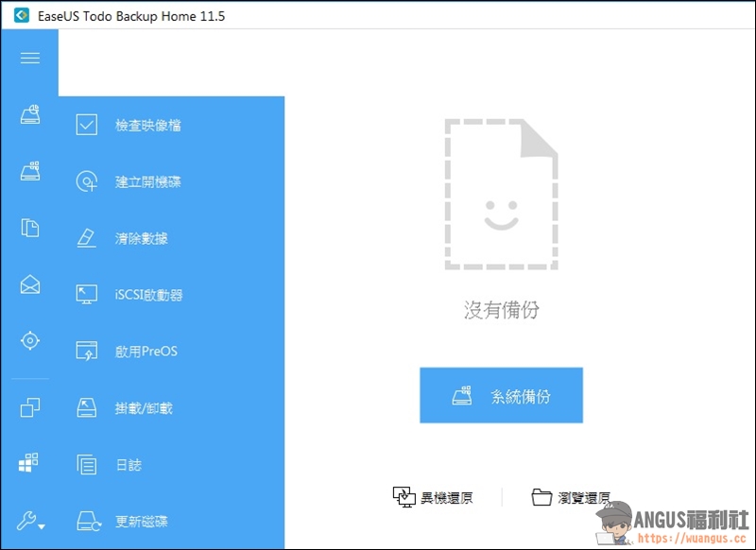Click the Smart Backup target icon
756x550 pixels.
pyautogui.click(x=29, y=340)
